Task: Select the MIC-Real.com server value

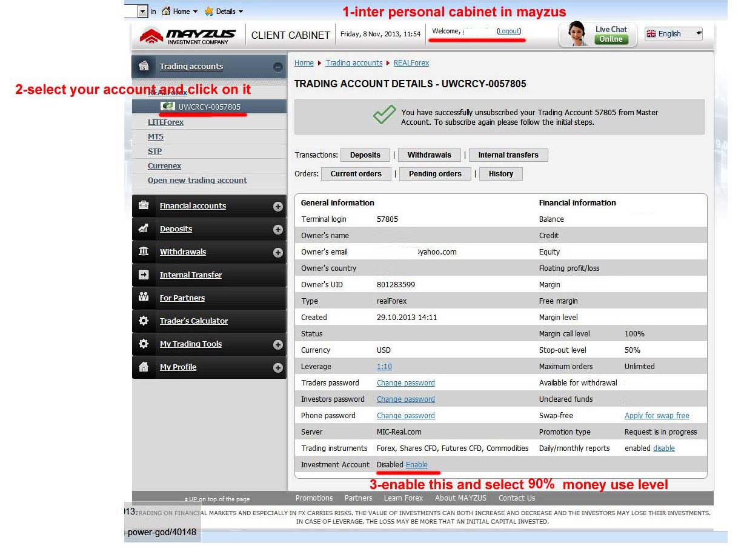Action: [x=399, y=432]
